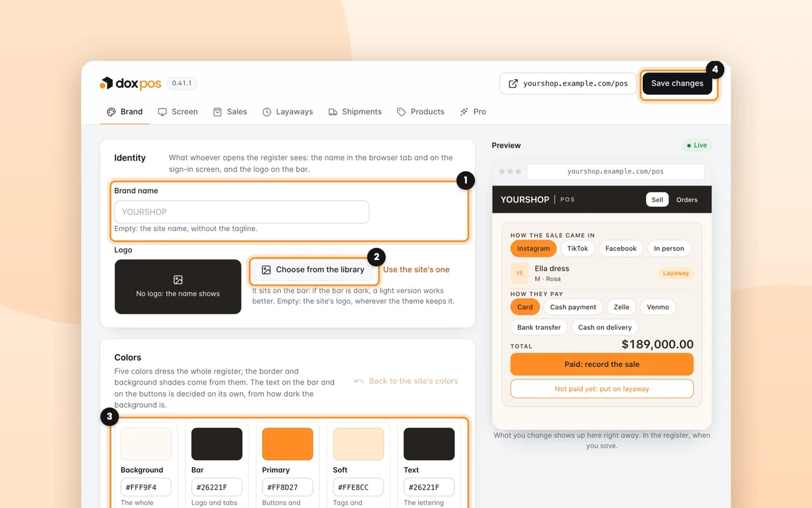Screen dimensions: 812x508
Task: Edit the Bar hex field #26221F
Action: point(217,487)
